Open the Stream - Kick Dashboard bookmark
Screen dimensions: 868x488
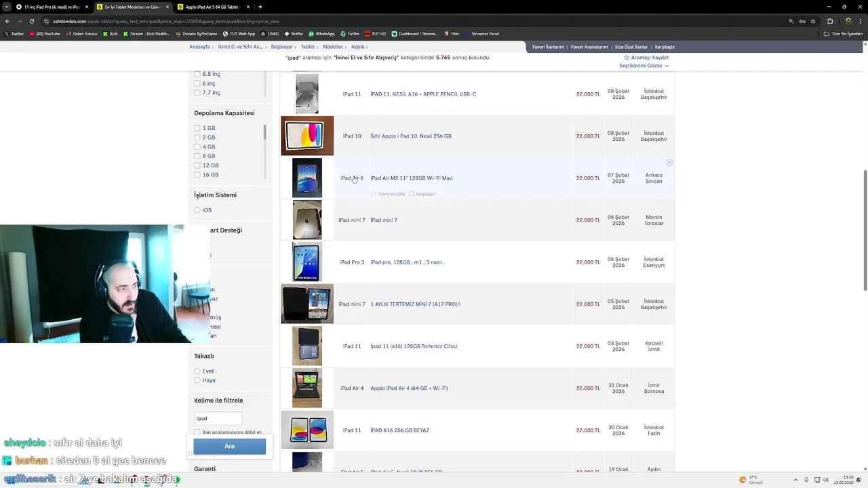click(x=146, y=33)
